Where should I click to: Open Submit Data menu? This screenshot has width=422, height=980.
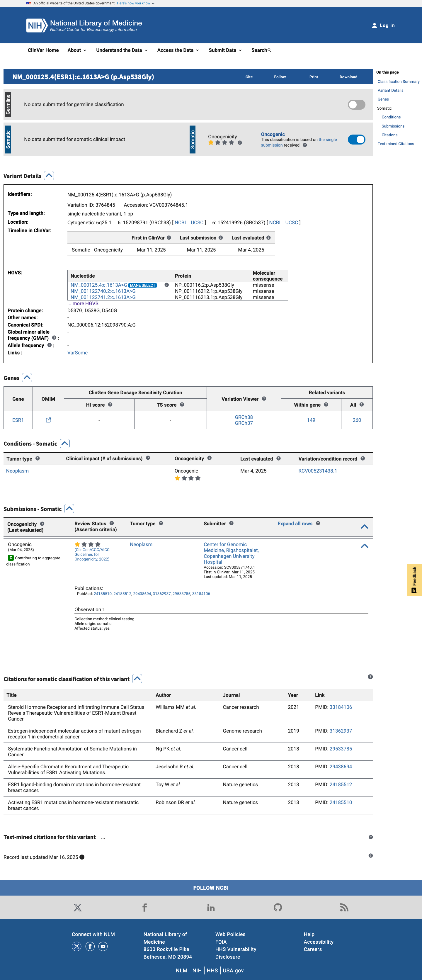[225, 50]
